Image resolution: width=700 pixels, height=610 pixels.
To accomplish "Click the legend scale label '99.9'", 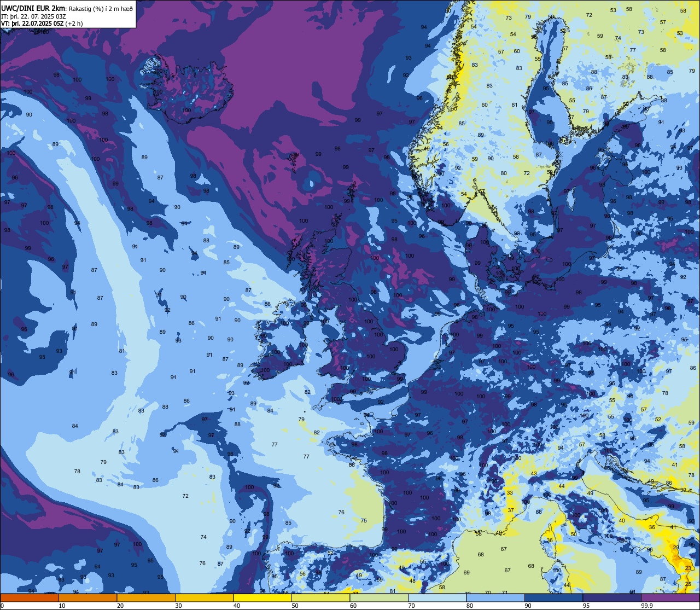I will pyautogui.click(x=647, y=606).
